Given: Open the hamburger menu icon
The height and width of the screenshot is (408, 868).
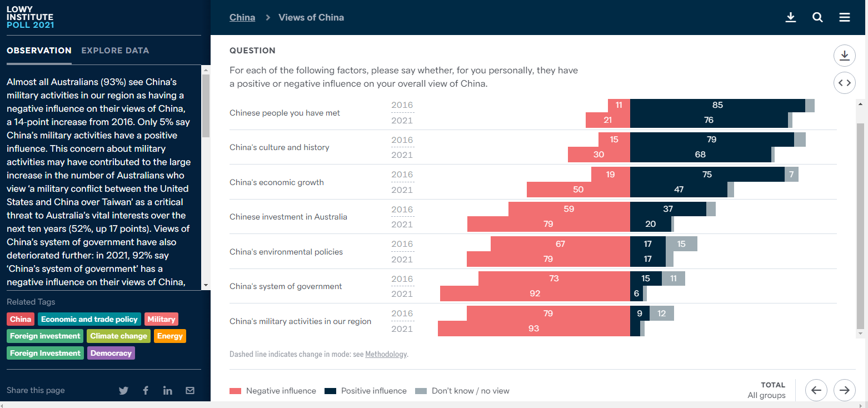Looking at the screenshot, I should point(845,17).
